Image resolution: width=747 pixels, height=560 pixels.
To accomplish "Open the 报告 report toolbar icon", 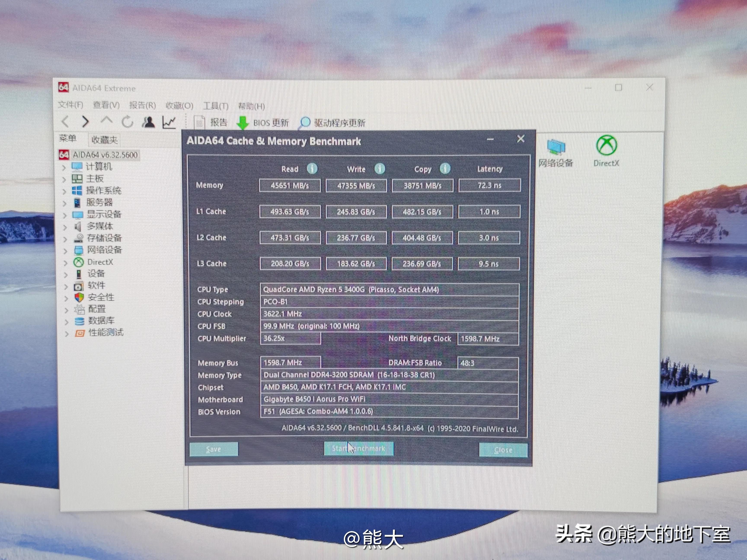I will pos(200,122).
